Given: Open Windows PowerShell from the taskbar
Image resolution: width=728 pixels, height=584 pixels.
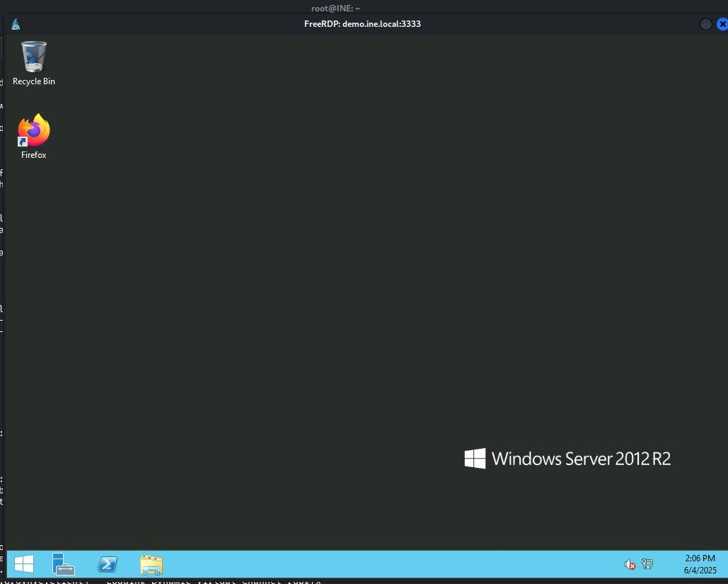Looking at the screenshot, I should (x=108, y=564).
